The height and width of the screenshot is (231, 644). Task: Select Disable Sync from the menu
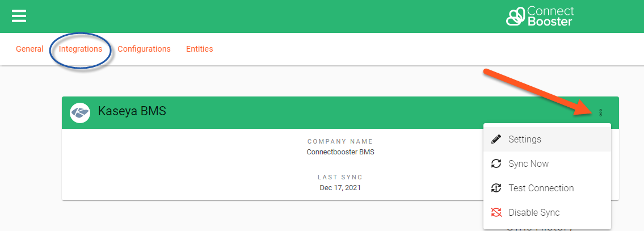click(534, 212)
